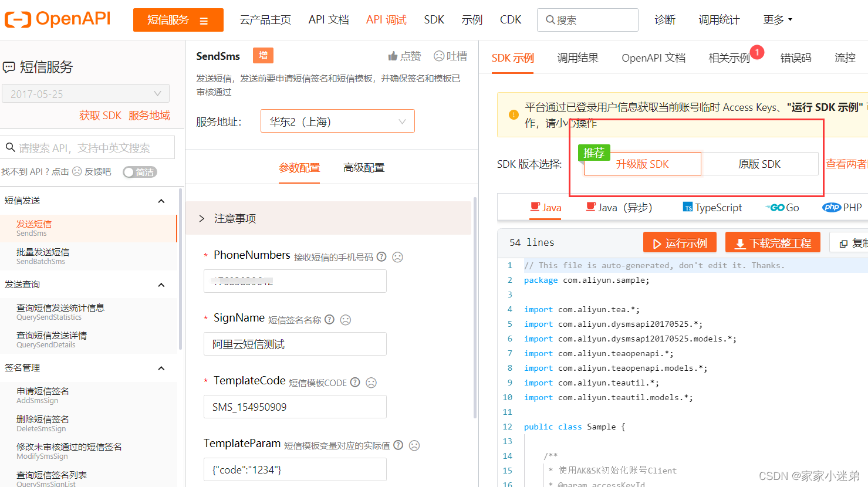Viewport: 868px width, 487px height.
Task: Open the 2017-05-25 version dropdown
Action: [86, 93]
